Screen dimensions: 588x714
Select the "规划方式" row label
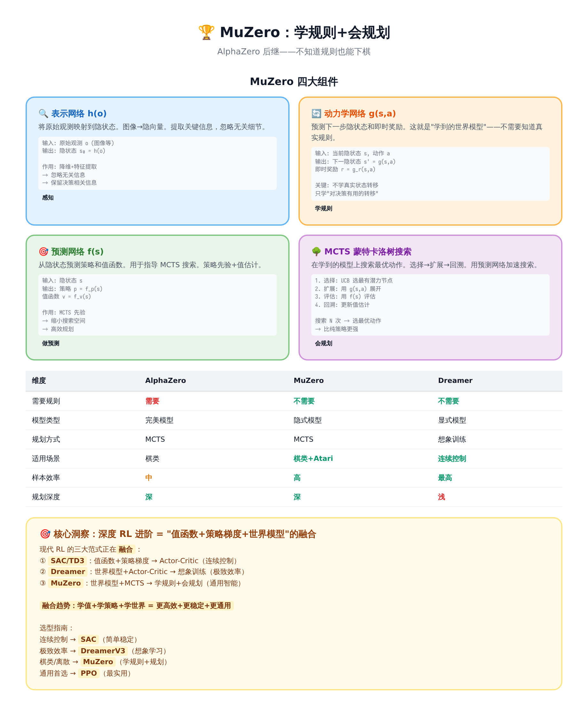tap(46, 439)
